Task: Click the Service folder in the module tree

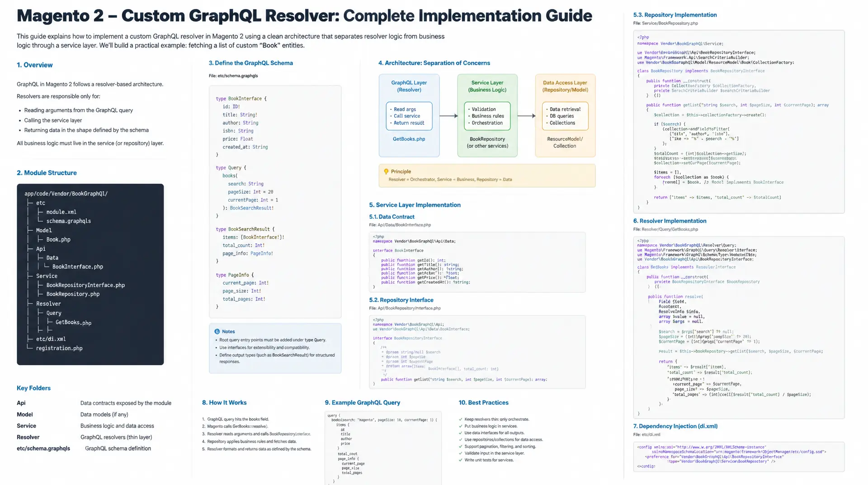Action: point(47,276)
